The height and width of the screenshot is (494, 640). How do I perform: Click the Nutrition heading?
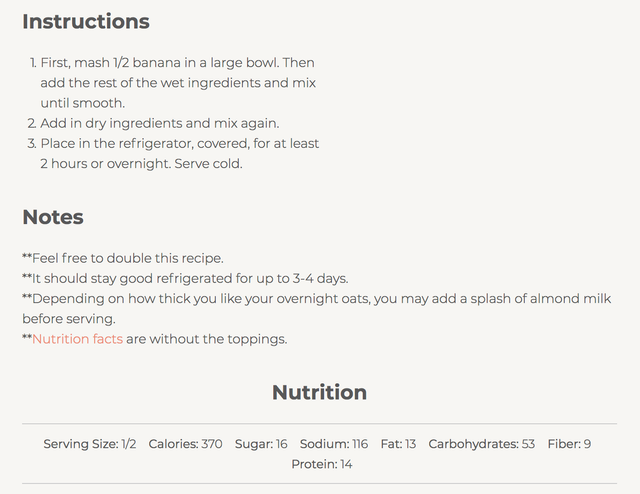320,392
